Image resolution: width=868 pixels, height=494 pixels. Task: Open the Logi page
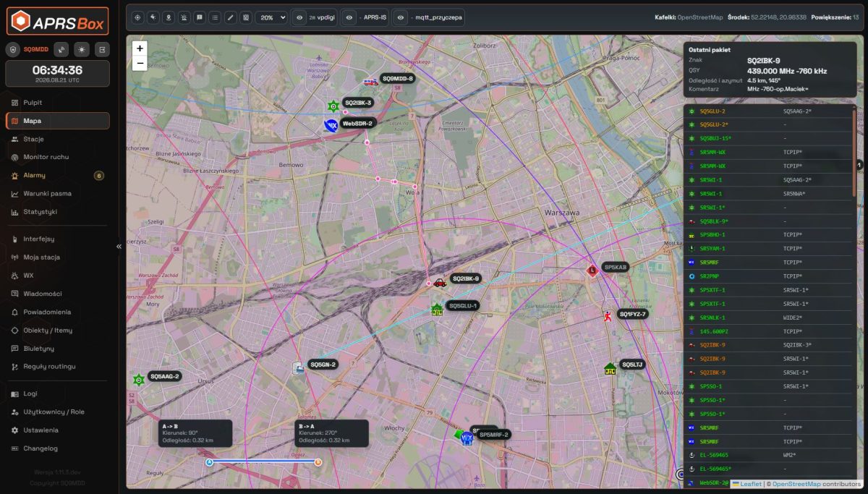[x=58, y=393]
